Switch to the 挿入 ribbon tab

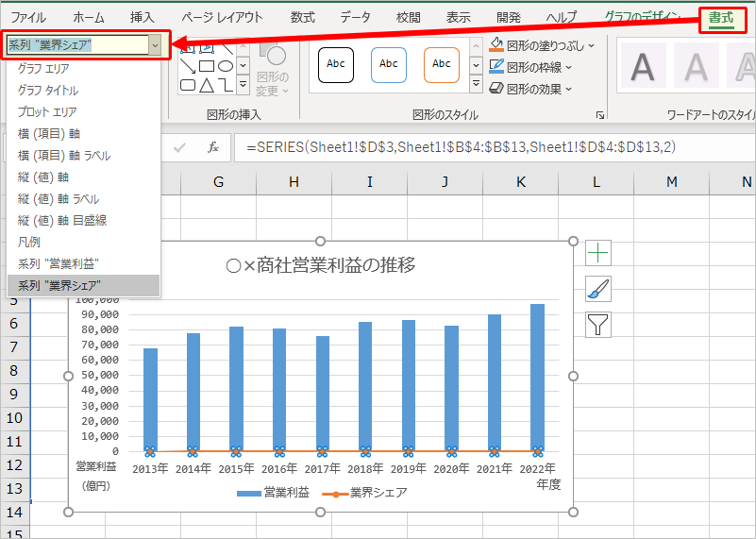coord(142,17)
